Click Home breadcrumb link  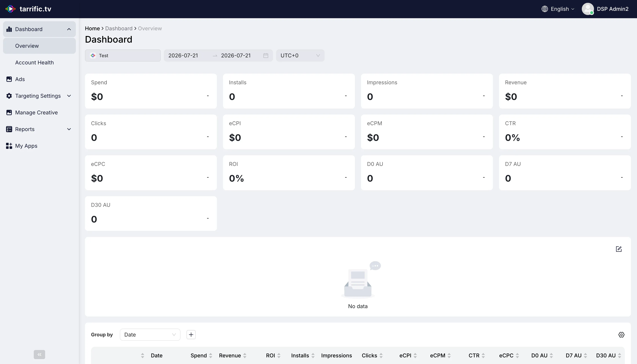pyautogui.click(x=92, y=28)
